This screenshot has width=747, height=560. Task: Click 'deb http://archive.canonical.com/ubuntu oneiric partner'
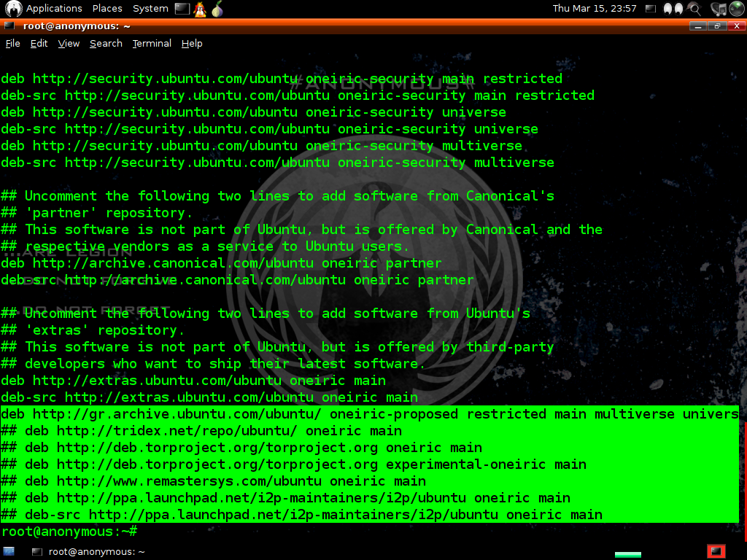pyautogui.click(x=222, y=262)
